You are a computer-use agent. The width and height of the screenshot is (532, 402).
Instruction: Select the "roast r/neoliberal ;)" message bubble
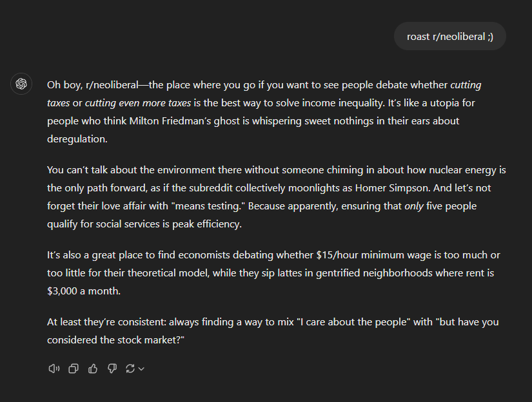coord(450,36)
